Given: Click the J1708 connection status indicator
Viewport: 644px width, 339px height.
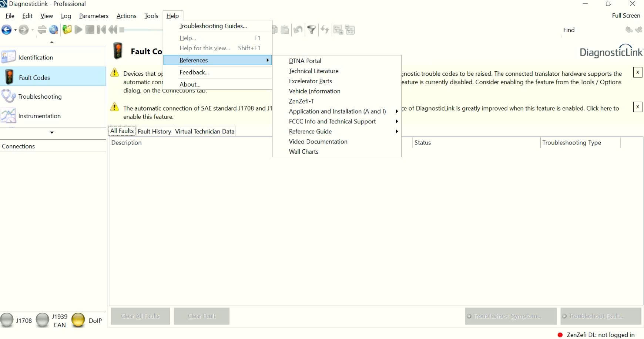Looking at the screenshot, I should click(x=7, y=320).
